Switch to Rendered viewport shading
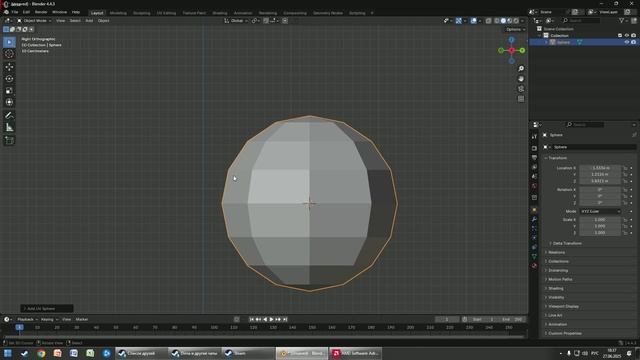The width and height of the screenshot is (640, 360). [x=516, y=20]
